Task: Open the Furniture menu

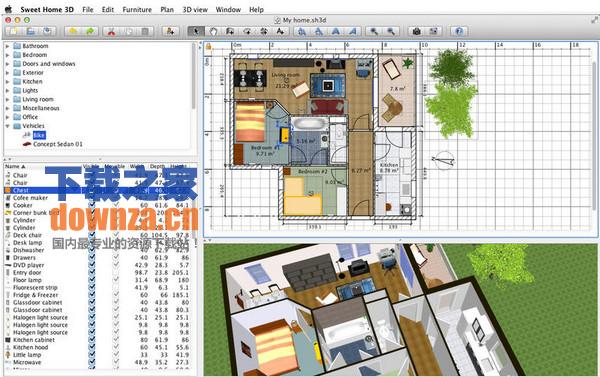Action: 137,10
